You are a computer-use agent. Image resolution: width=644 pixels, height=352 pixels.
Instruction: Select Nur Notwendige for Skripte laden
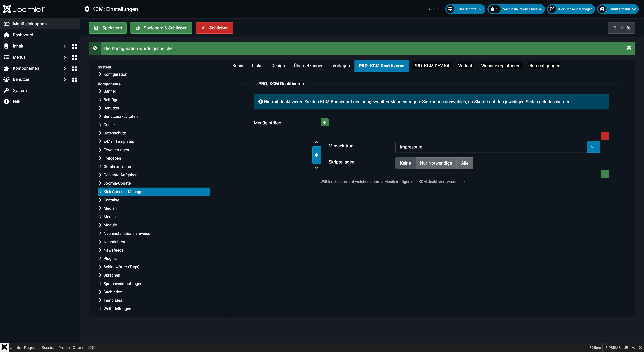tap(436, 163)
